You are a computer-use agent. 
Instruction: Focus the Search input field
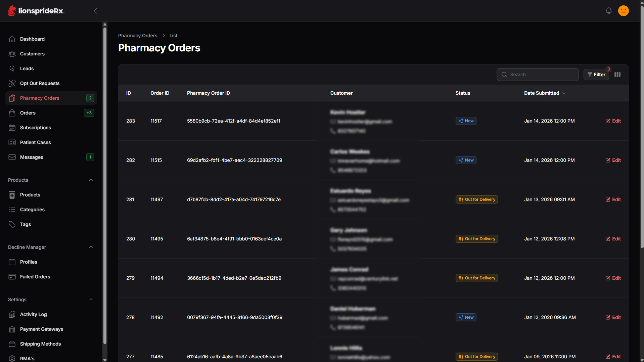click(x=538, y=75)
